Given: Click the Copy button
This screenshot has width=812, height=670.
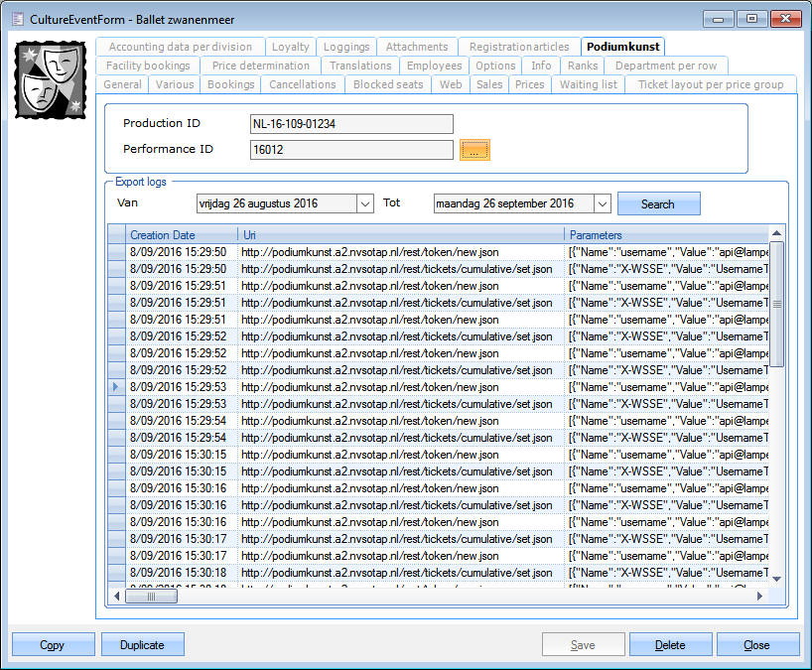Looking at the screenshot, I should pyautogui.click(x=53, y=645).
